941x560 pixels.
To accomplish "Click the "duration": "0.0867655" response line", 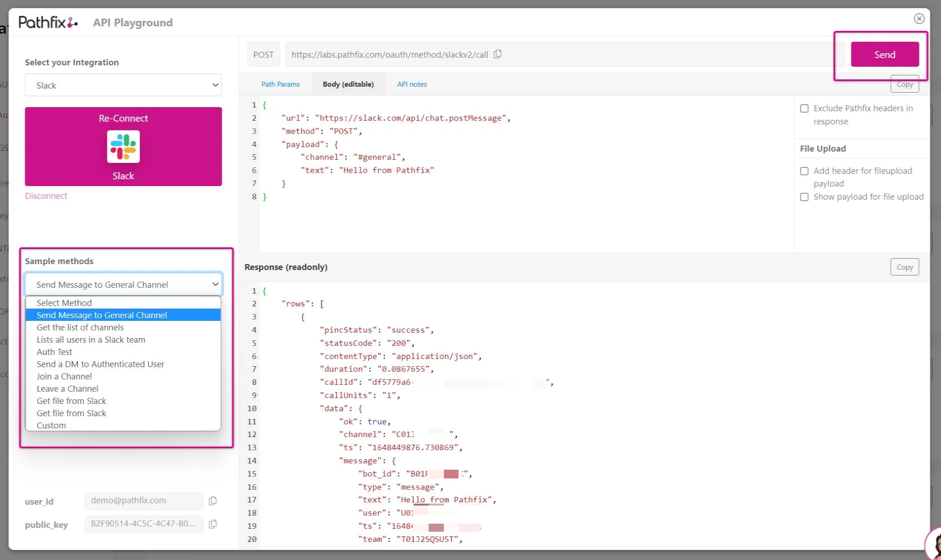I will tap(377, 369).
